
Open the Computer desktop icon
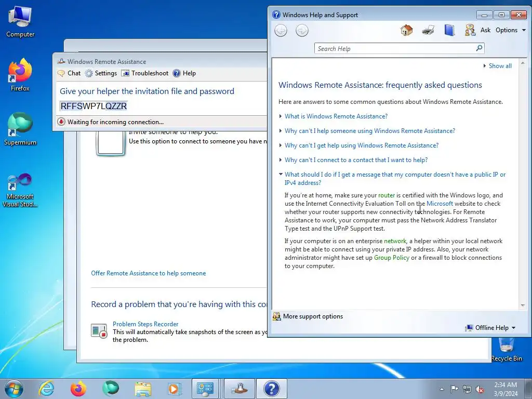[x=20, y=22]
